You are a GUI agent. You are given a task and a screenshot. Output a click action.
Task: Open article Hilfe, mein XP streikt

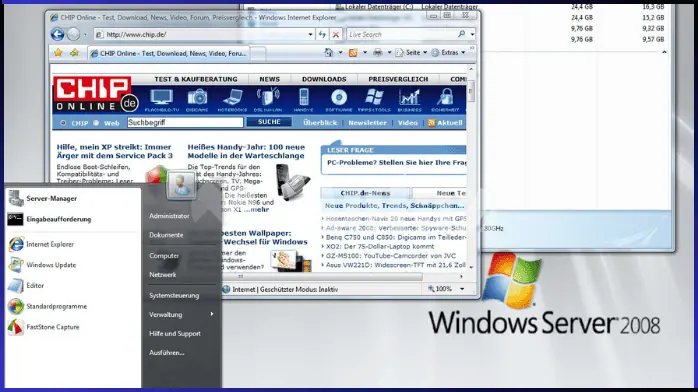click(114, 151)
